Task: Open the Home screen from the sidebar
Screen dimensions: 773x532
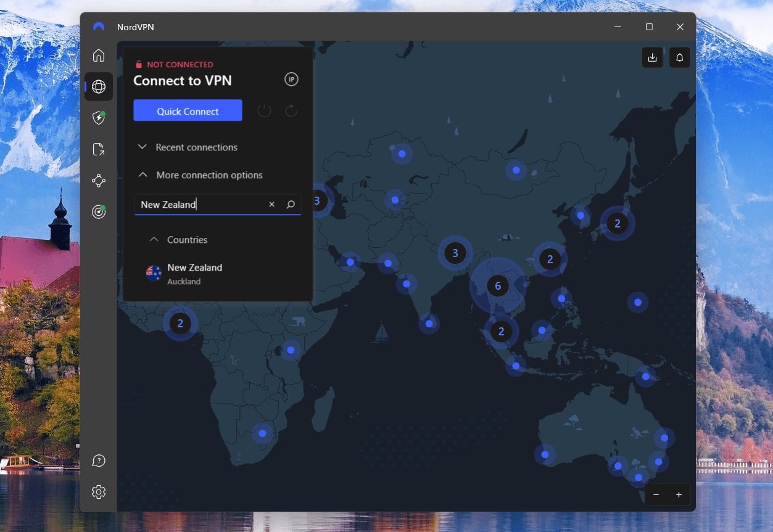Action: pos(99,55)
